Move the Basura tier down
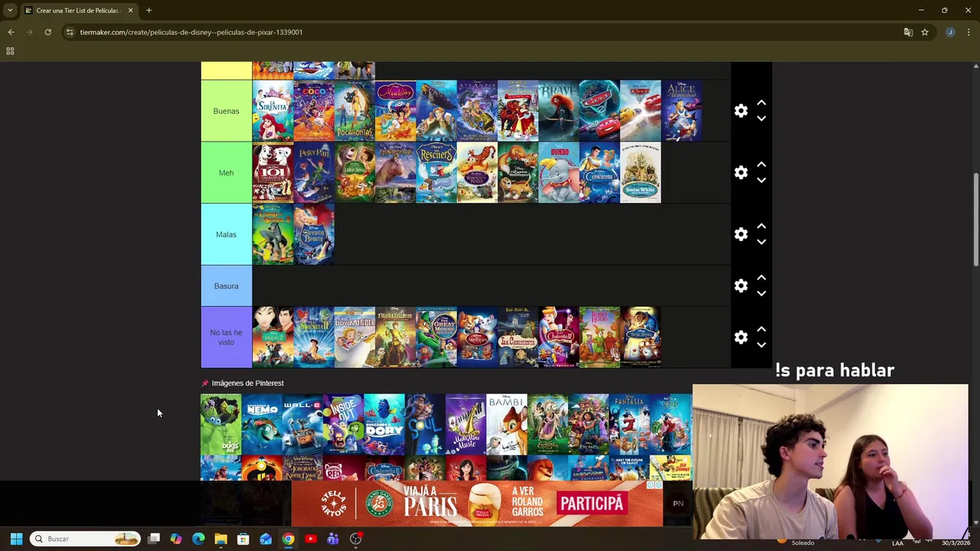 [x=761, y=294]
